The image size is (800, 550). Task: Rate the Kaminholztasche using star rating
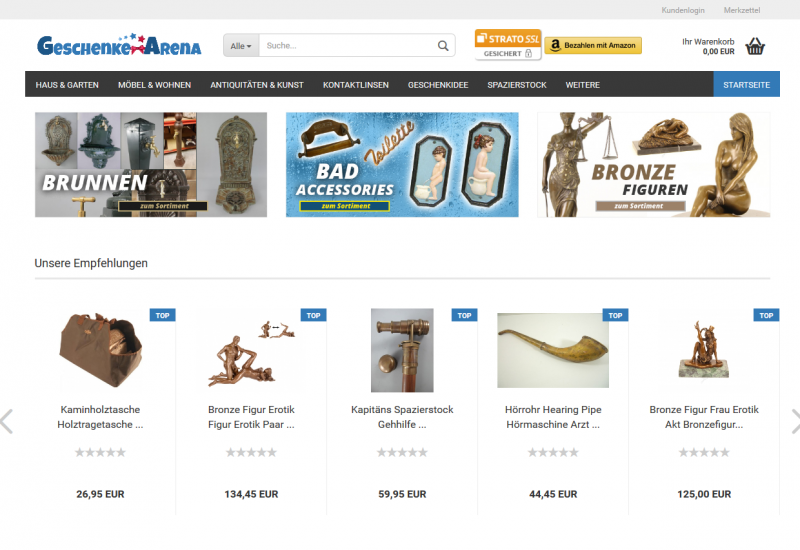100,452
